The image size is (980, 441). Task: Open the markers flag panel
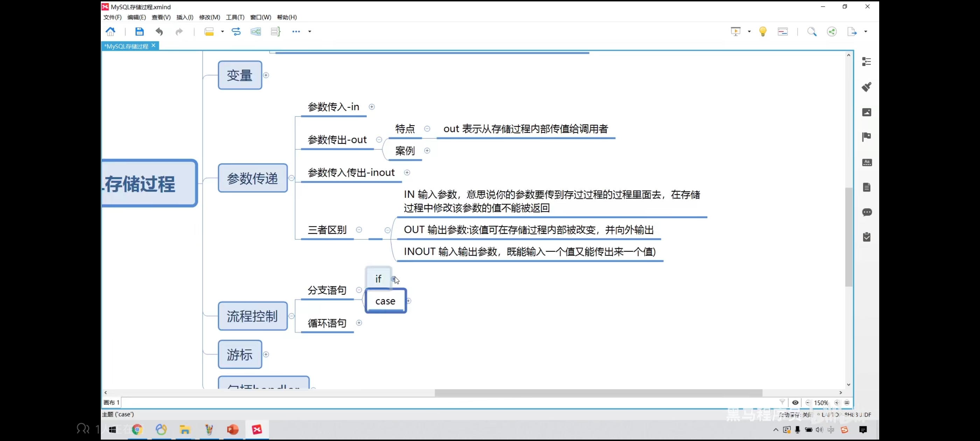[x=866, y=137]
